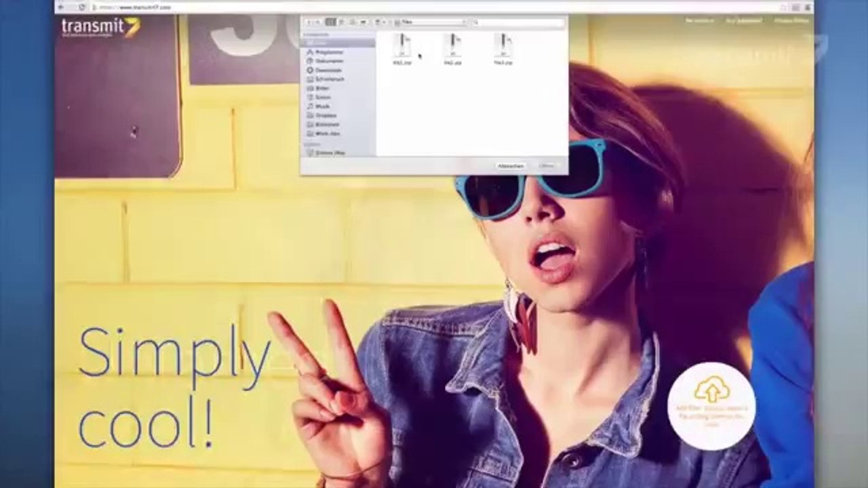The height and width of the screenshot is (488, 868).
Task: Select Musik in the dialog sidebar
Action: (322, 106)
